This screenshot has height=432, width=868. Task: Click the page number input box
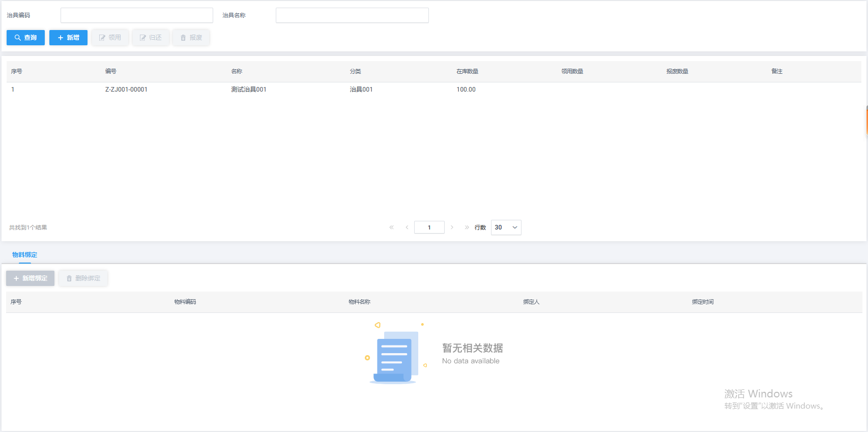pos(429,227)
